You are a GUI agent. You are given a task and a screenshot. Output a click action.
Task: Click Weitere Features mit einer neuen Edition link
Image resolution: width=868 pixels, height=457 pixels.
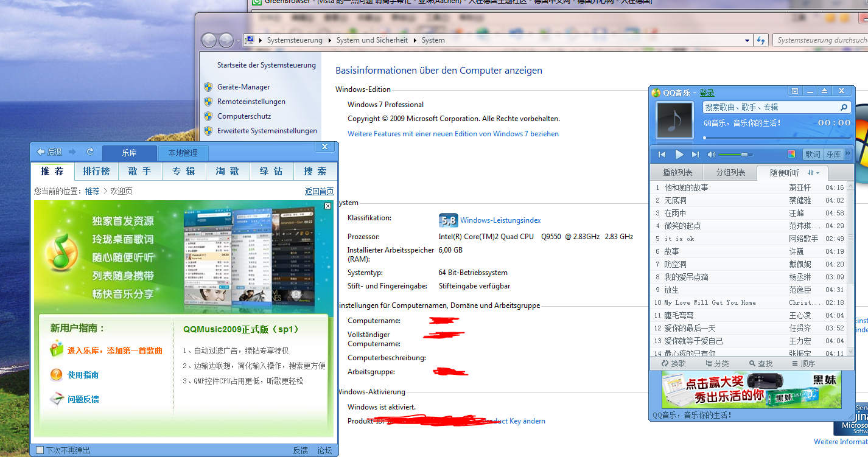453,134
